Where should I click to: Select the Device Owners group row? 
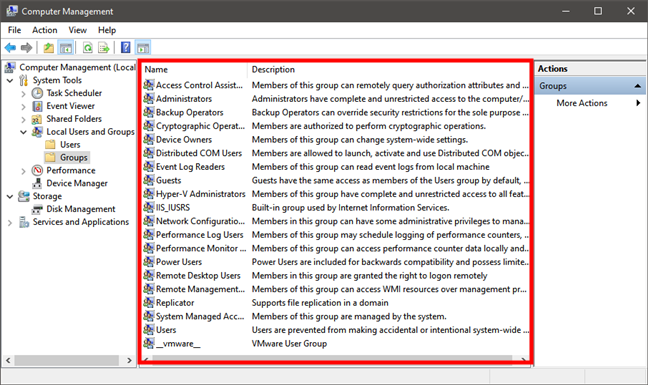point(336,140)
